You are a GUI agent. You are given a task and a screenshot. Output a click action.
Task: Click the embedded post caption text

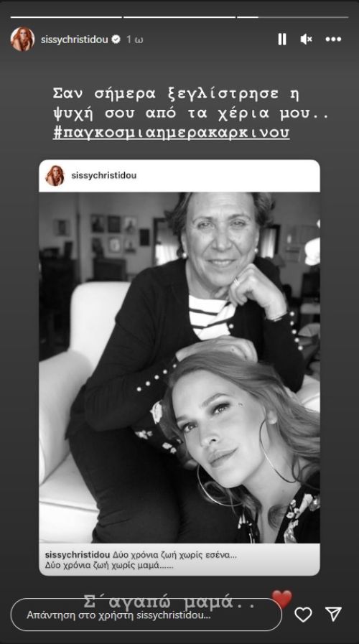(x=141, y=560)
